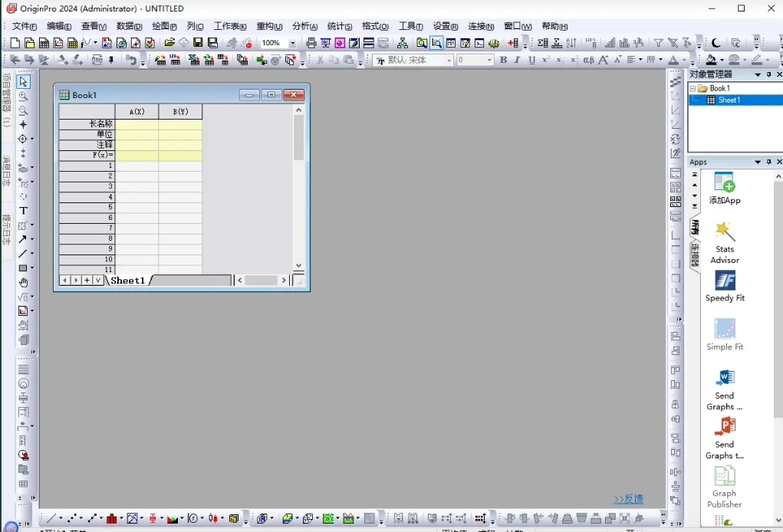Click the 长名称 cell for column A

[x=137, y=123]
